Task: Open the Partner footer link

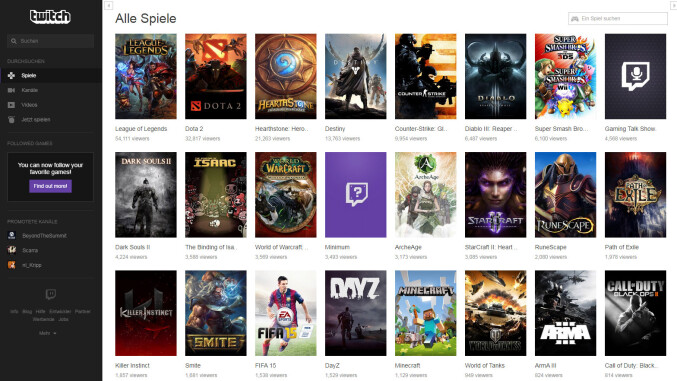Action: pos(82,311)
